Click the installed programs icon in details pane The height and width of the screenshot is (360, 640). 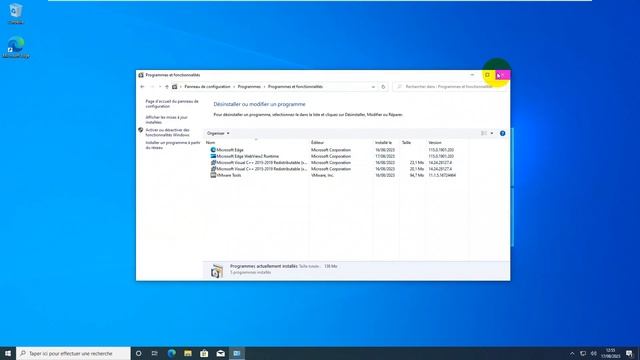217,271
